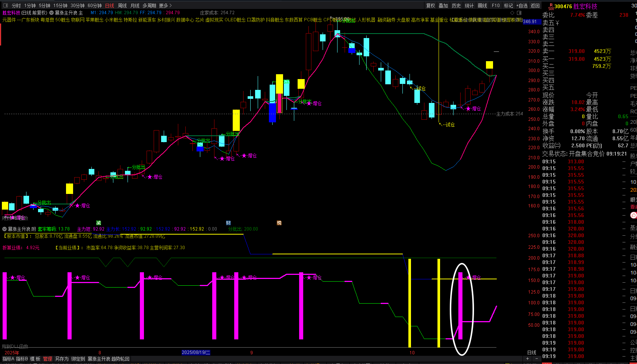
Task: Click the stock code 300476
Action: [563, 6]
